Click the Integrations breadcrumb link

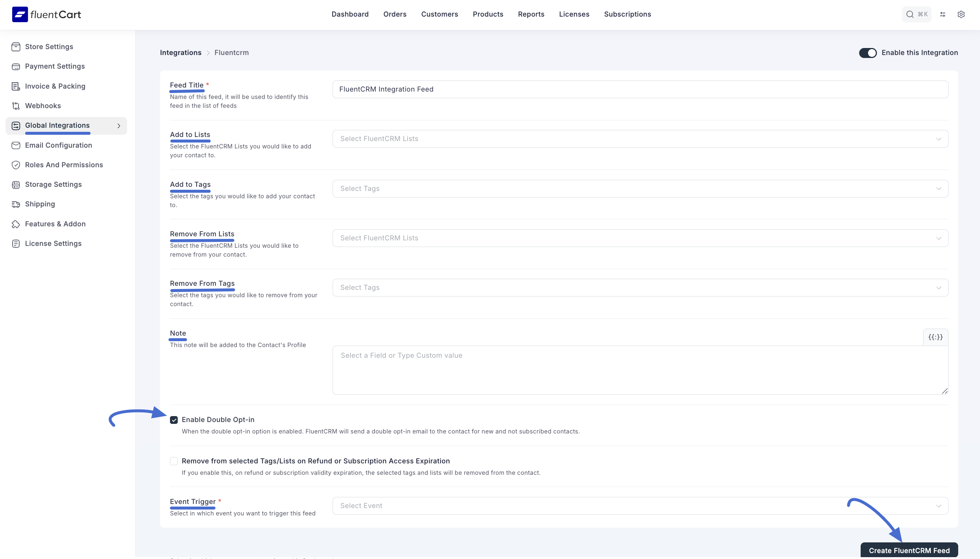tap(181, 52)
